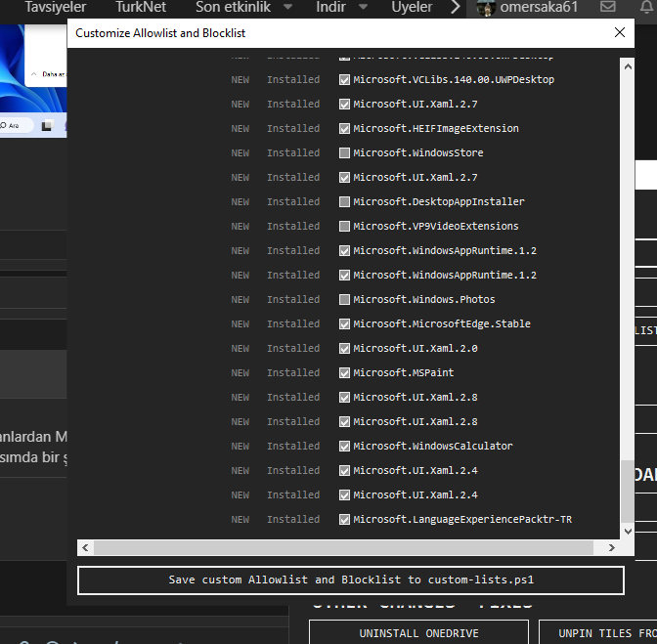
Task: Click Installed status in the Microsoft.WindowsStore row
Action: [x=293, y=152]
